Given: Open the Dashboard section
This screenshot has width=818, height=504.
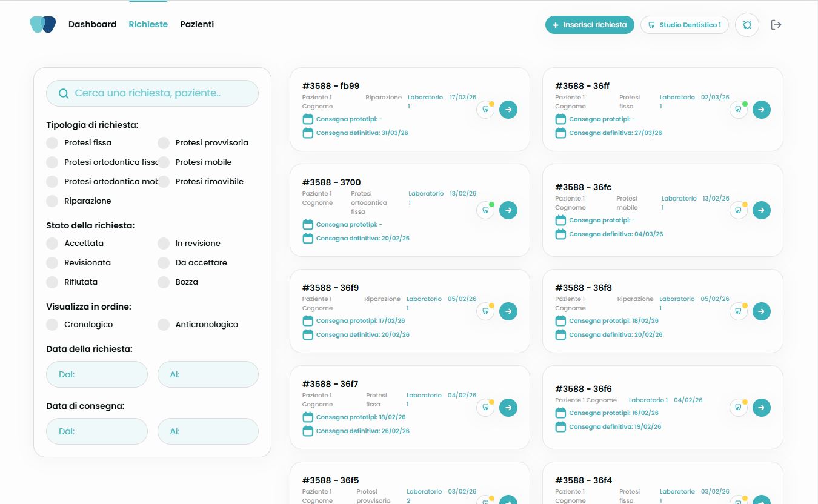Looking at the screenshot, I should [92, 24].
